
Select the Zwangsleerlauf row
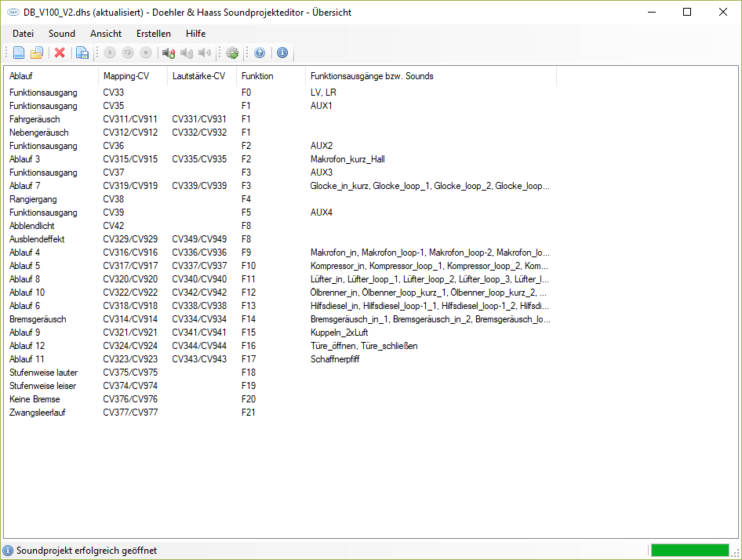click(x=281, y=413)
